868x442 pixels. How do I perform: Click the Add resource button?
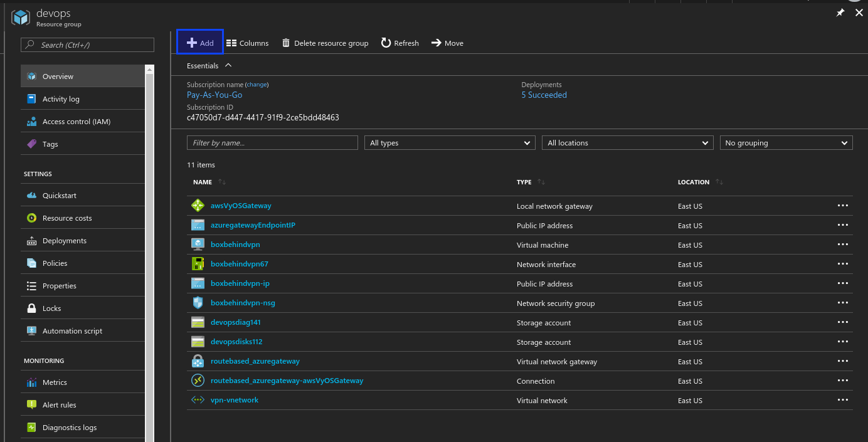(200, 43)
